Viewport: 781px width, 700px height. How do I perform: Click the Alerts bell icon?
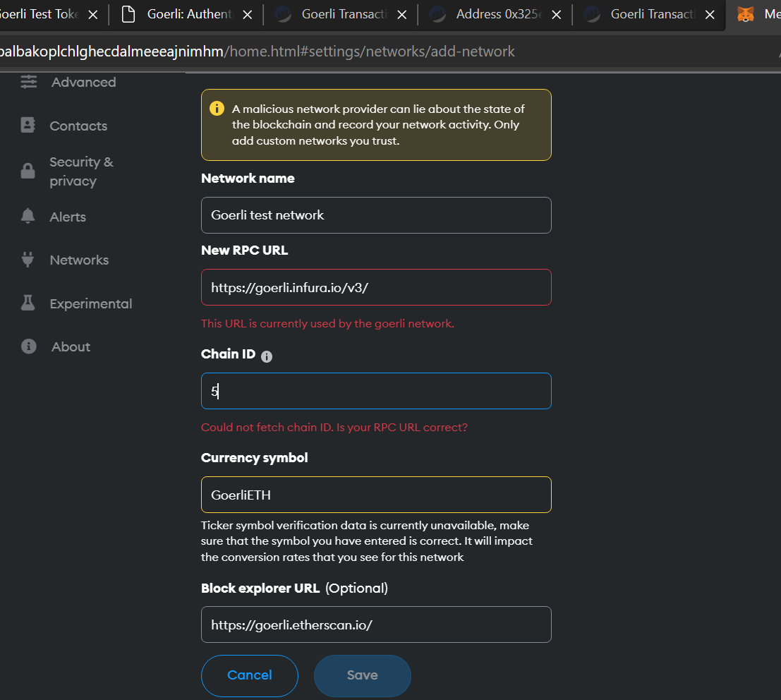28,216
